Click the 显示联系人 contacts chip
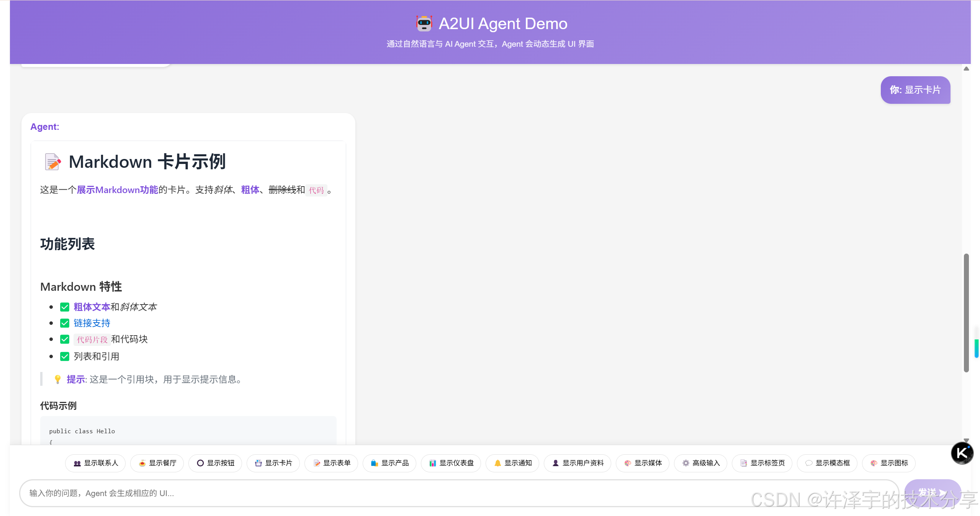 [95, 463]
